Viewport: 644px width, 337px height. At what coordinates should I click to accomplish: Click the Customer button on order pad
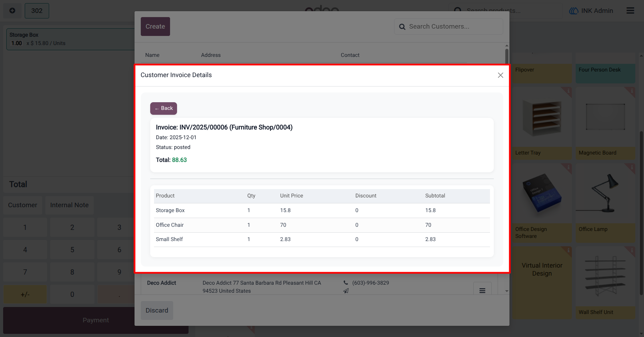23,205
